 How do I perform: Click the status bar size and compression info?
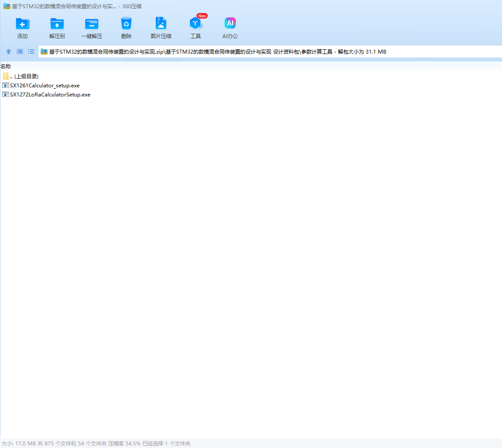click(x=96, y=444)
